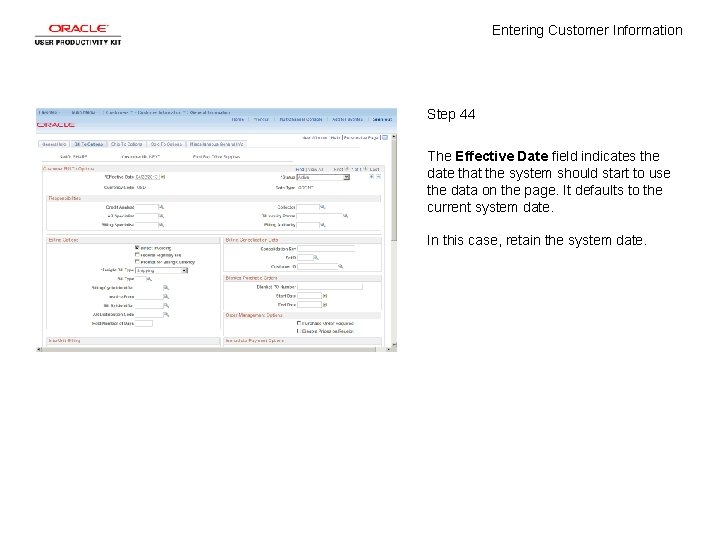720x540 pixels.
Task: Open the Effective Date calendar picker
Action: point(163,177)
